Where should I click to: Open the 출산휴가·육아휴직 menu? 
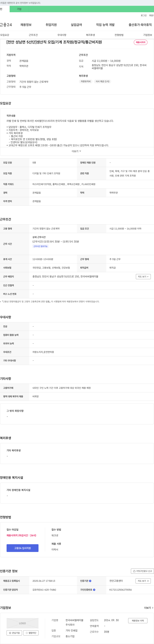140,25
